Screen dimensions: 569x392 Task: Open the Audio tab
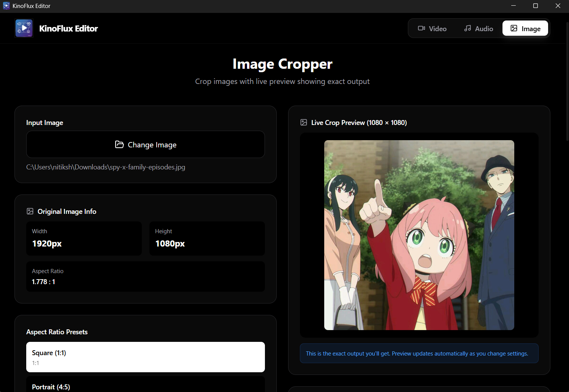(479, 28)
